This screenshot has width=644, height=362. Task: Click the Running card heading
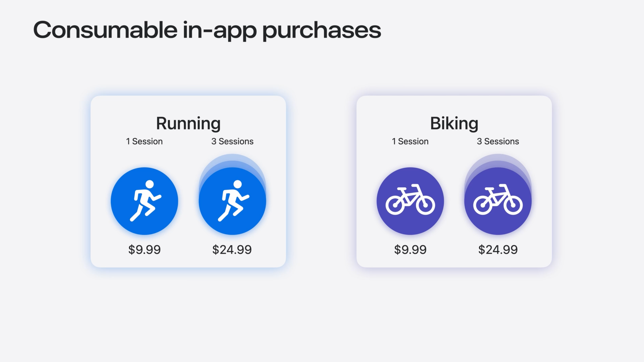188,123
